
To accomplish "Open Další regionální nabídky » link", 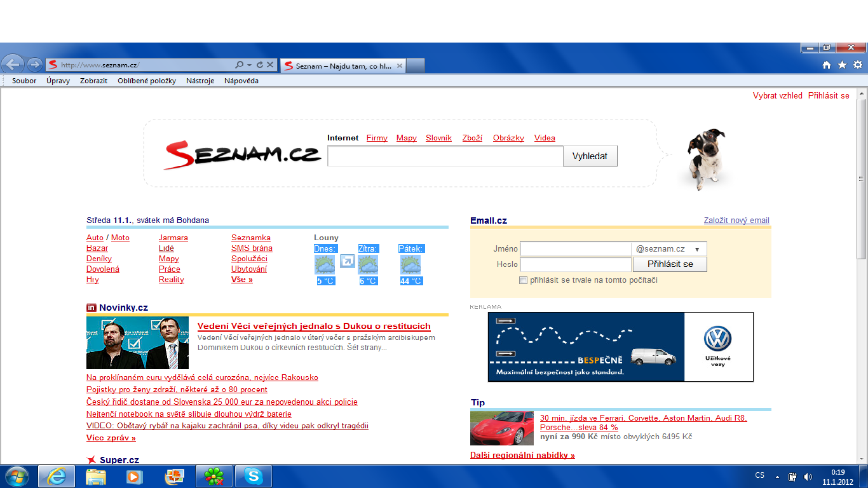I will pyautogui.click(x=522, y=456).
